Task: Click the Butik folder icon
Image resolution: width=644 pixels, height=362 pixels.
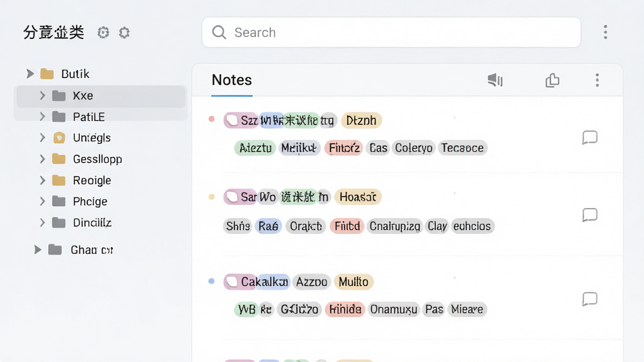Action: (47, 74)
